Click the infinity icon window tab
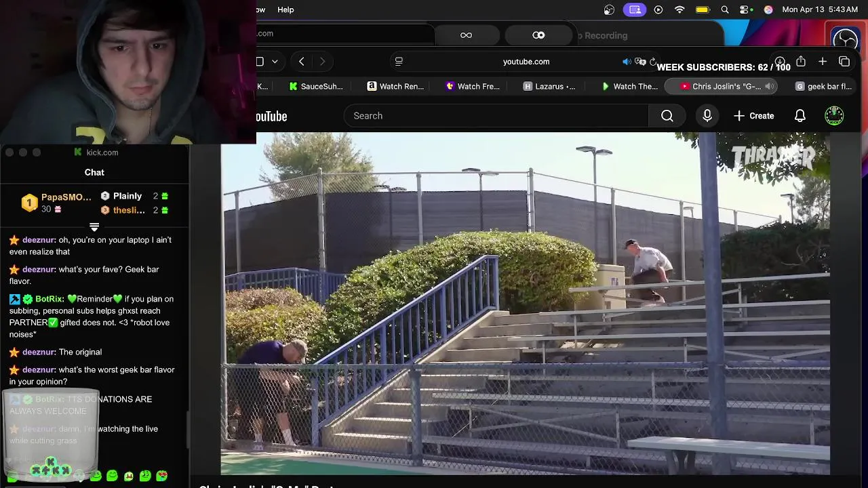 466,35
